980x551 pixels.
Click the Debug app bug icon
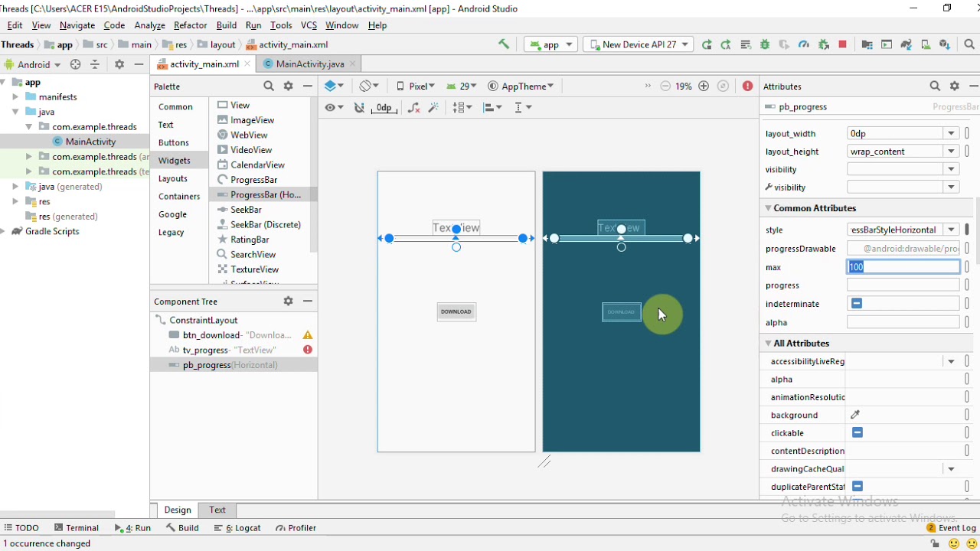click(x=764, y=44)
